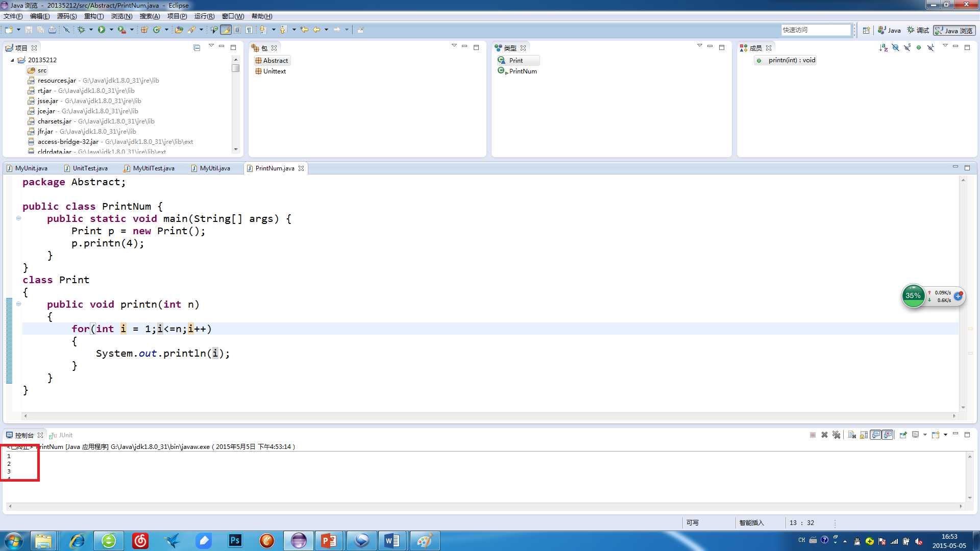
Task: Open the 源码(S) menu
Action: pos(66,16)
